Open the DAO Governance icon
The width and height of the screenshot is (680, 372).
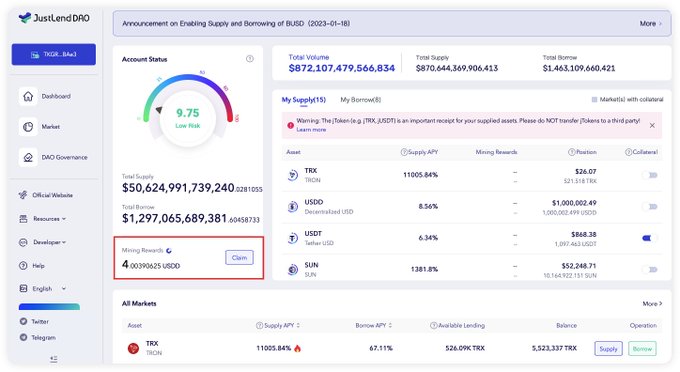(28, 157)
